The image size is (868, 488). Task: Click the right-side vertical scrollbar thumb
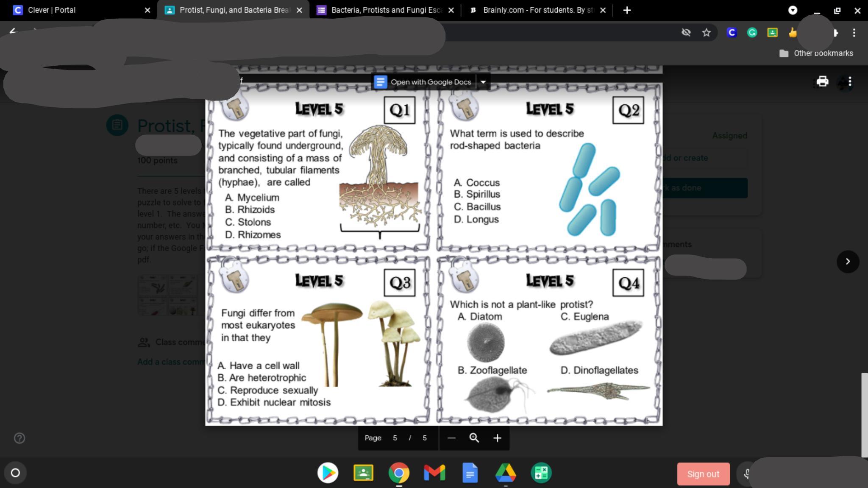[x=864, y=415]
